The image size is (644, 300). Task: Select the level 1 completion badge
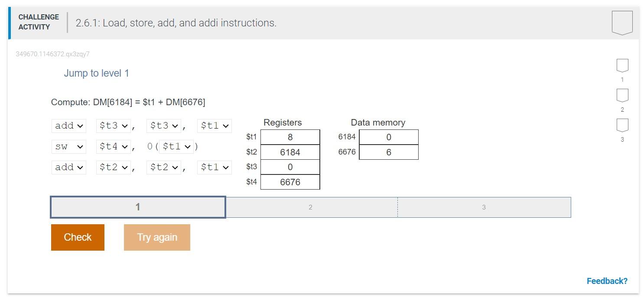coord(622,66)
